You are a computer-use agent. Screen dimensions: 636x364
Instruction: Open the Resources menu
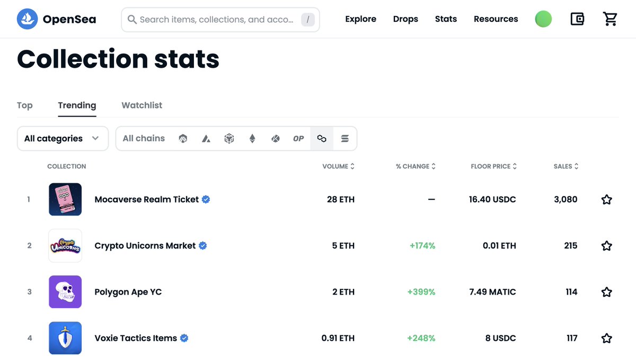496,19
